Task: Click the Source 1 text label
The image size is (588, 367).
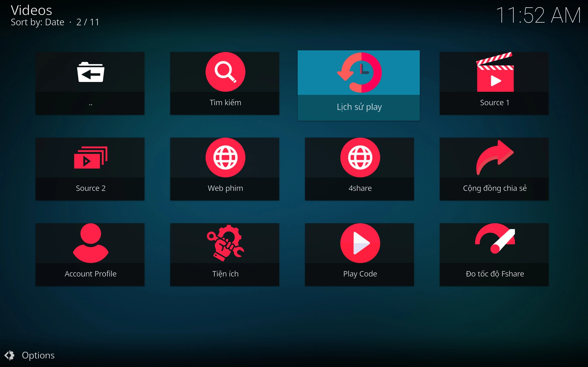Action: tap(494, 102)
